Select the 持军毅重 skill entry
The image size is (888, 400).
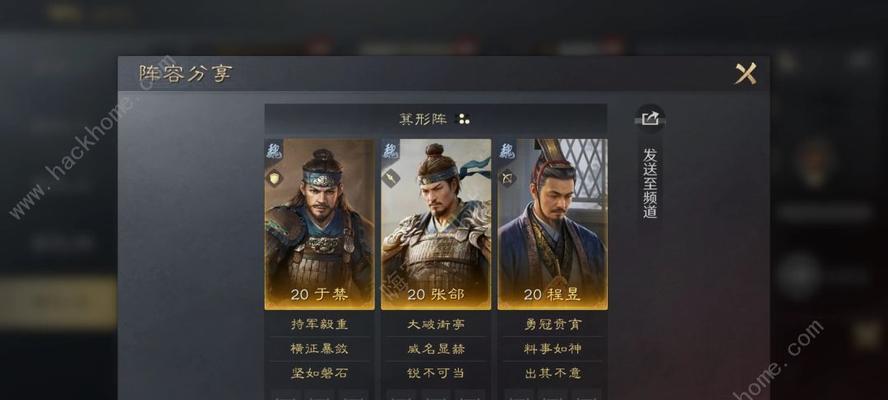point(319,325)
